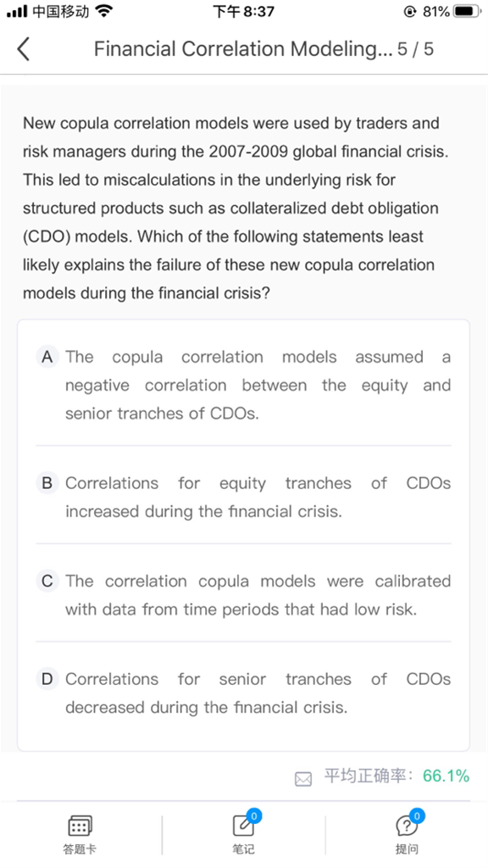Choose answer about equity tranches correlations increasing

click(x=258, y=497)
